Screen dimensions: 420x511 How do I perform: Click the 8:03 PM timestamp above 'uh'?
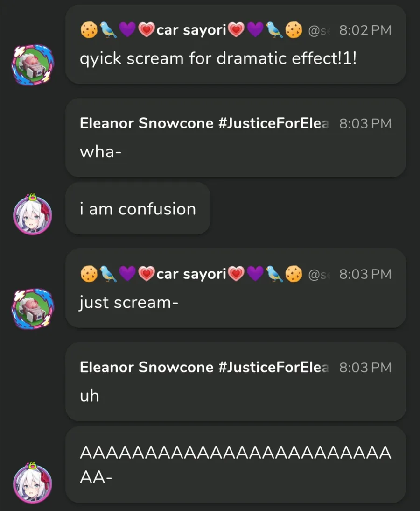coord(365,367)
